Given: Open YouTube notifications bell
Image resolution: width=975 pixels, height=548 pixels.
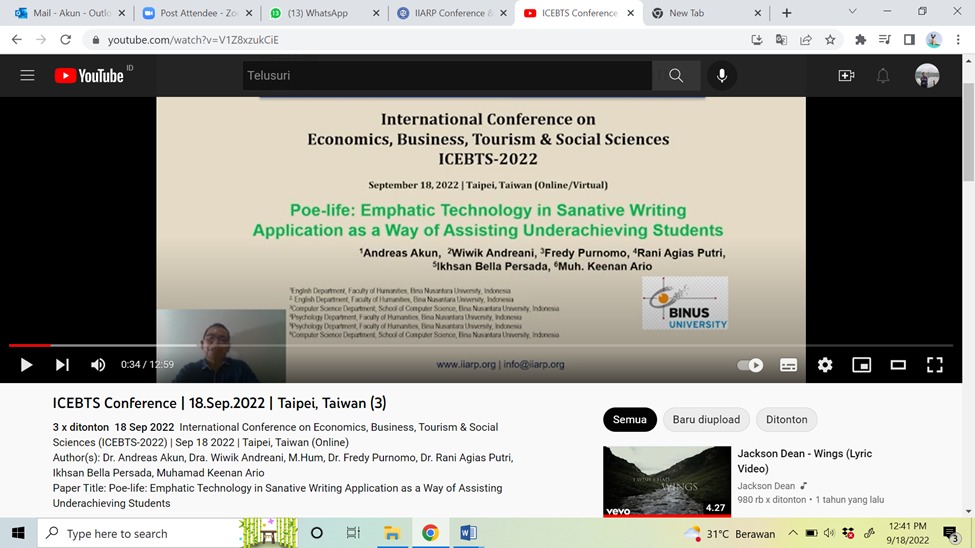Looking at the screenshot, I should coord(883,76).
